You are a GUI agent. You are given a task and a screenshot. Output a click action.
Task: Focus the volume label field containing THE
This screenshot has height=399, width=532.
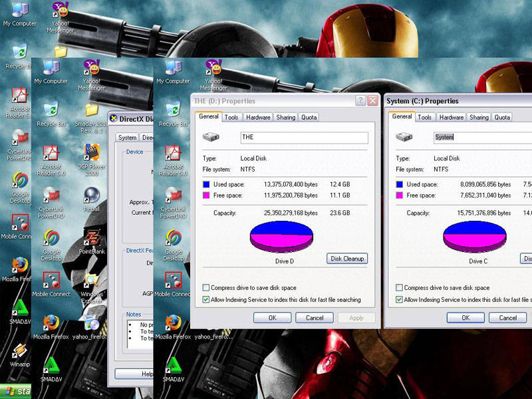pyautogui.click(x=304, y=138)
